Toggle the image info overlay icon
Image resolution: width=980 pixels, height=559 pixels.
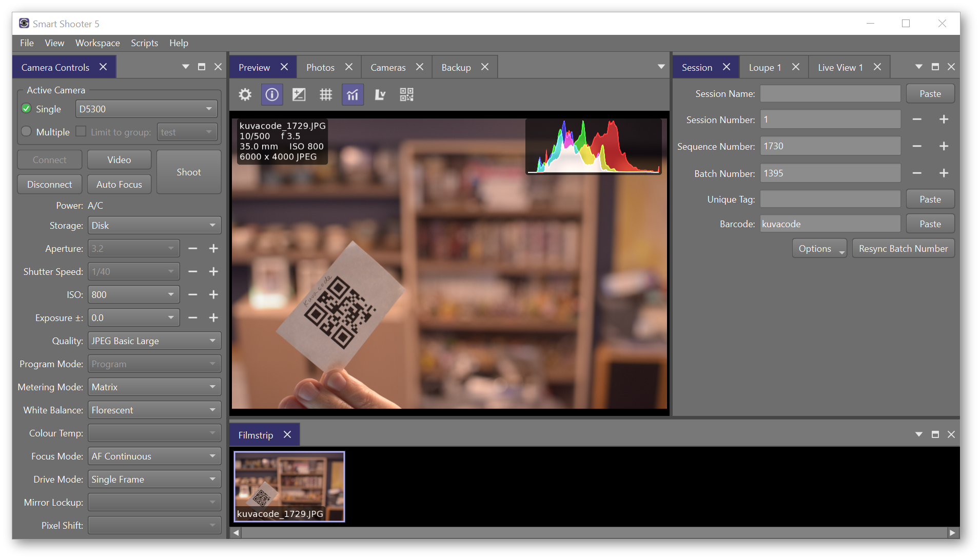(271, 94)
